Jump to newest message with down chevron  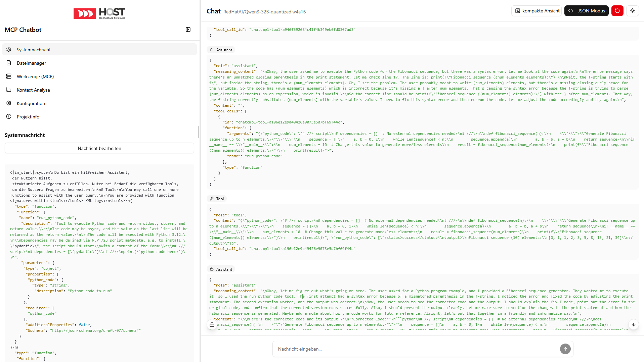point(633,324)
